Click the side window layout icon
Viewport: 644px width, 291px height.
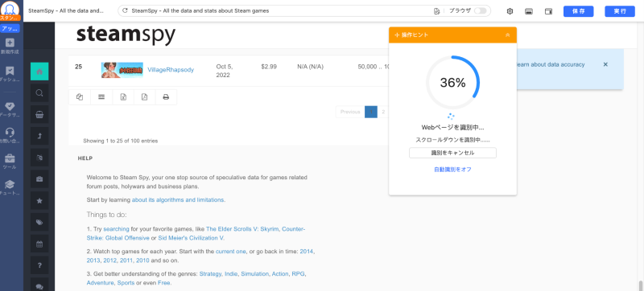pos(548,11)
